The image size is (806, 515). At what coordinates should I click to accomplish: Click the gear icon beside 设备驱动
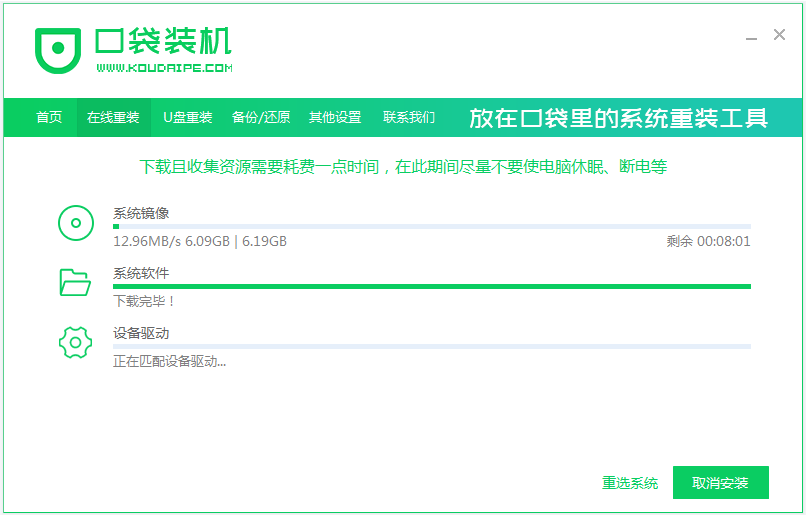point(75,342)
